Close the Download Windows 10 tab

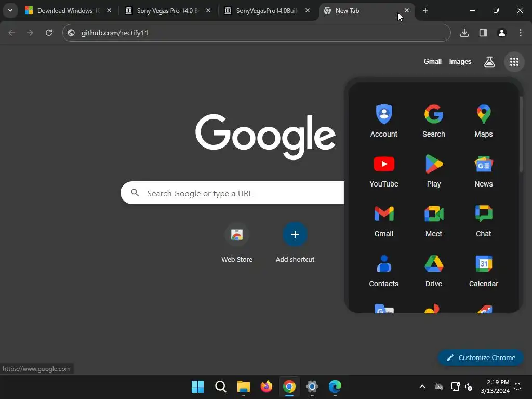pos(109,10)
